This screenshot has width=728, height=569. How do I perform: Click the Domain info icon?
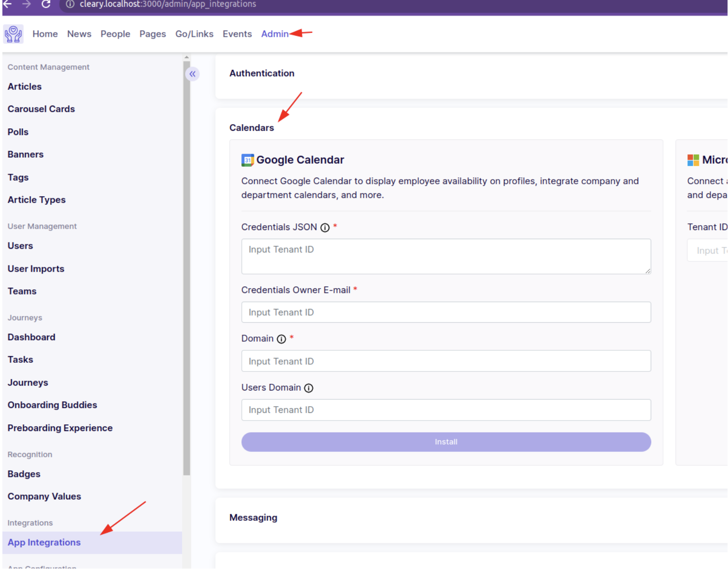point(281,339)
